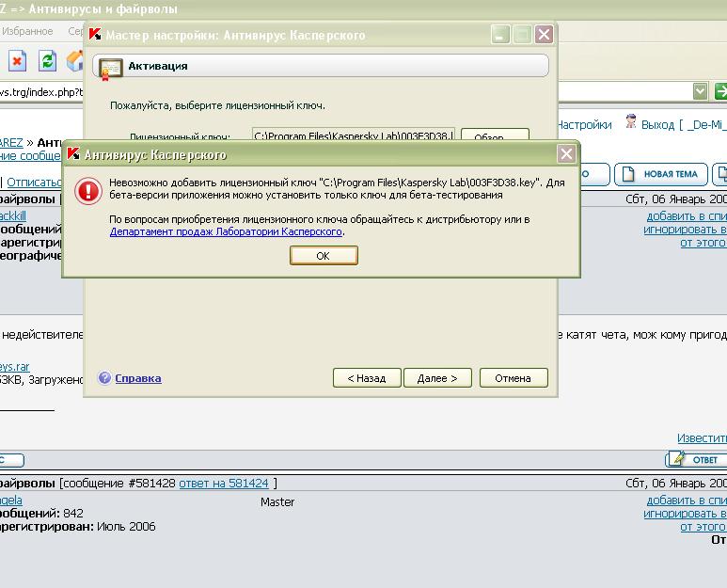The height and width of the screenshot is (588, 727).
Task: Open the ответ на 581424 link
Action: pos(224,484)
